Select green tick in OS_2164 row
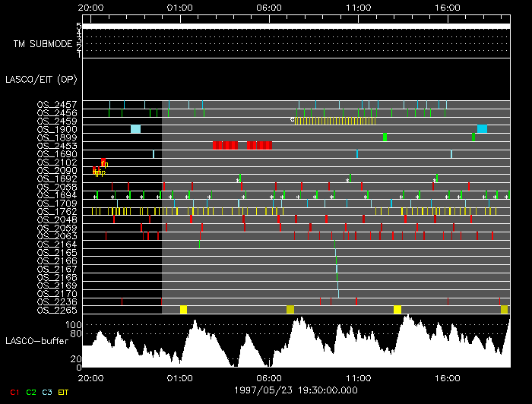The image size is (532, 404). [199, 244]
